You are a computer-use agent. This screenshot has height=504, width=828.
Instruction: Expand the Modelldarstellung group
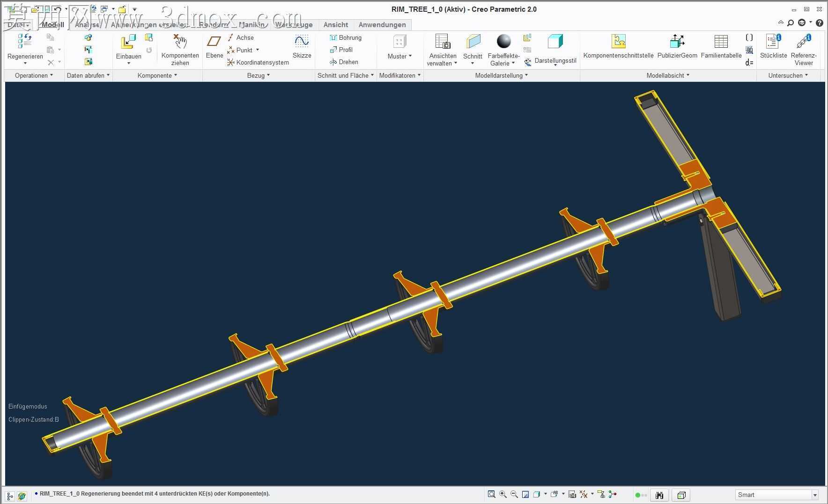(502, 75)
